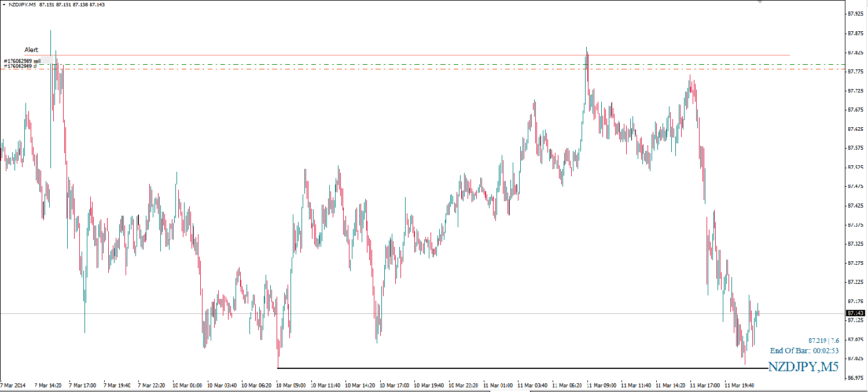Select the #176082989 sl stop-loss label

[20, 66]
